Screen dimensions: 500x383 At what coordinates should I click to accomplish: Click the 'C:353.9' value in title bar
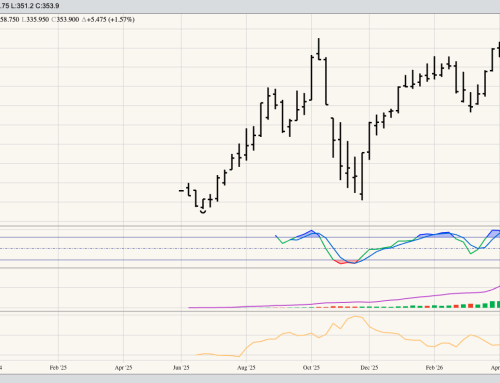(x=47, y=6)
